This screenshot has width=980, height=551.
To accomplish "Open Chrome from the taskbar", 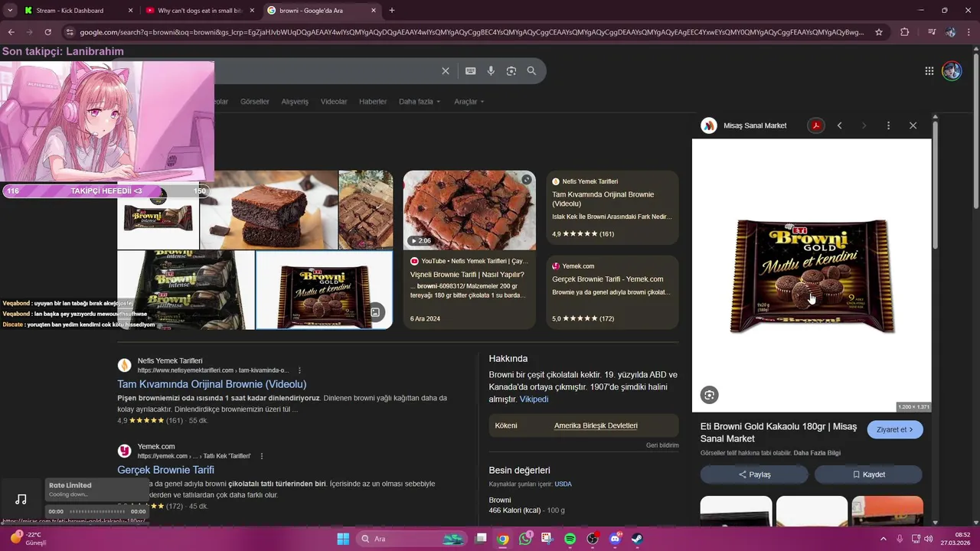I will (x=502, y=539).
